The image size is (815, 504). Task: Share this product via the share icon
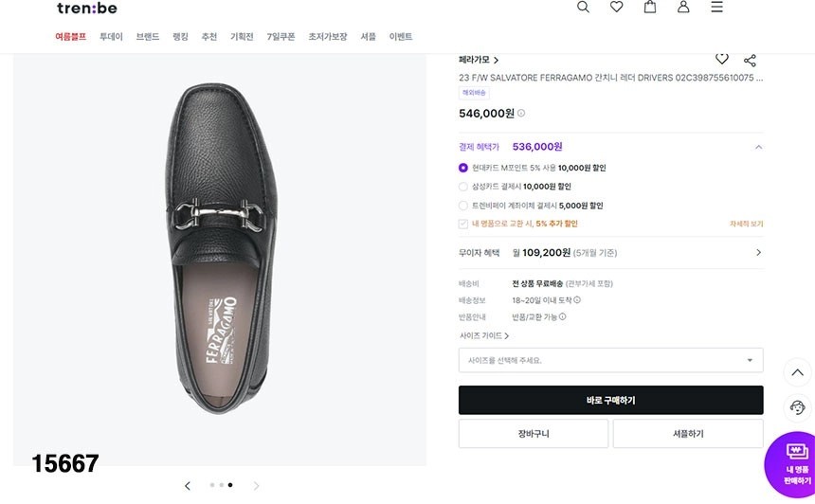(750, 60)
